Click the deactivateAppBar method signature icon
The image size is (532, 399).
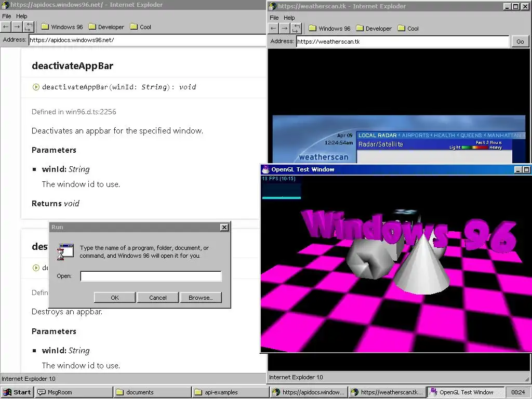coord(36,87)
